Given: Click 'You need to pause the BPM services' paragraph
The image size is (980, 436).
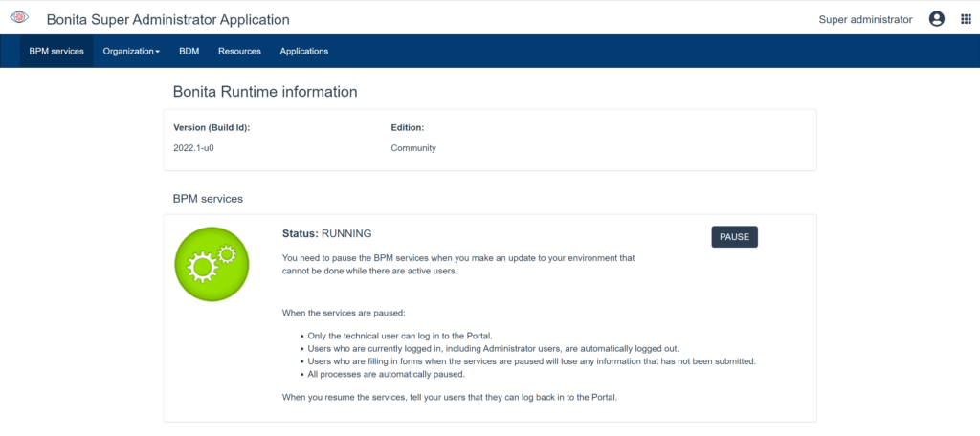Looking at the screenshot, I should pos(458,264).
